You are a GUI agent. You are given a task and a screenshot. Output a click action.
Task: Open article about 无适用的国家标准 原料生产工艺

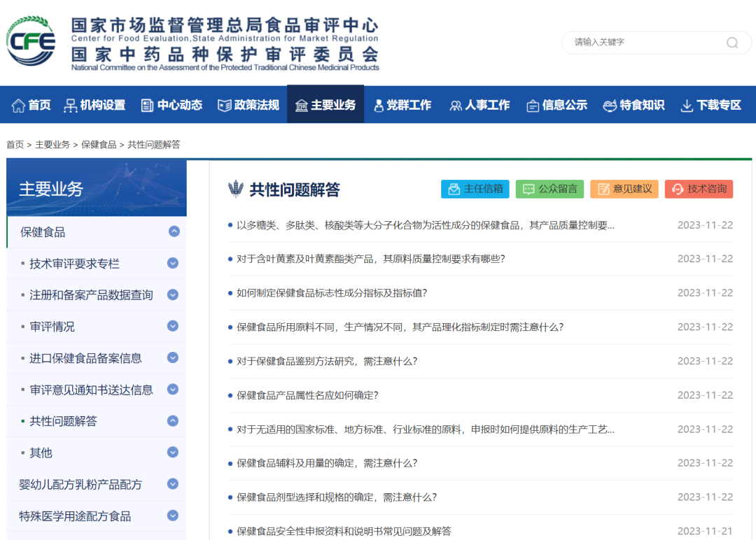tap(426, 429)
